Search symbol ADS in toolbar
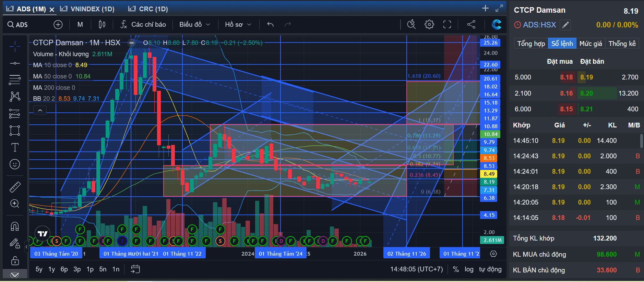The width and height of the screenshot is (644, 282). click(x=18, y=25)
